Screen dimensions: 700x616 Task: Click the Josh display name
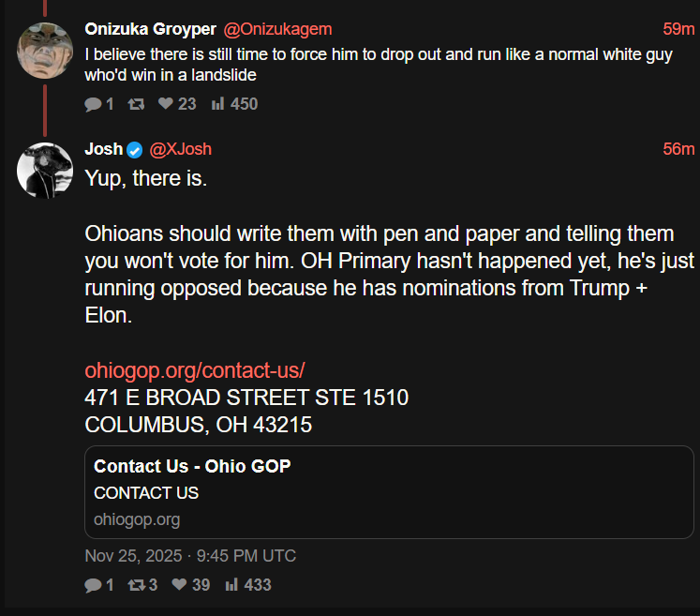pos(103,150)
